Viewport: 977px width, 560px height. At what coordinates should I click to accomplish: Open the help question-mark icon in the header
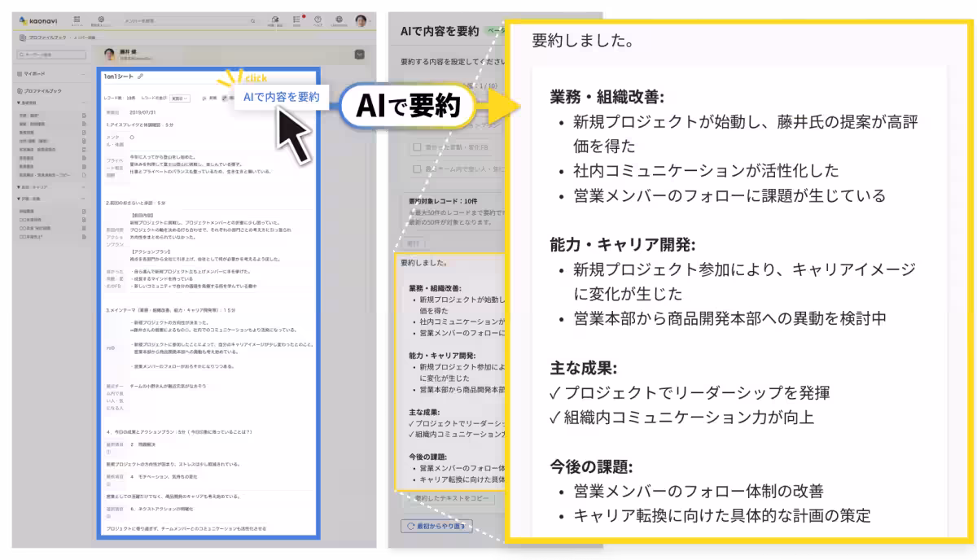[318, 20]
